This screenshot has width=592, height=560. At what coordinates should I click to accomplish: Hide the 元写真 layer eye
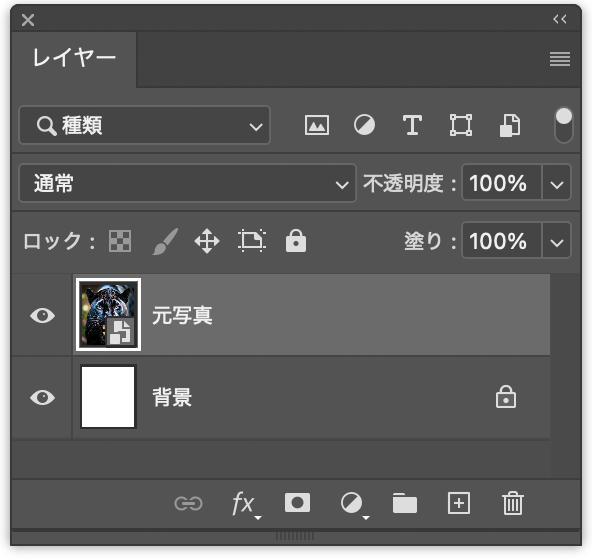pyautogui.click(x=42, y=315)
